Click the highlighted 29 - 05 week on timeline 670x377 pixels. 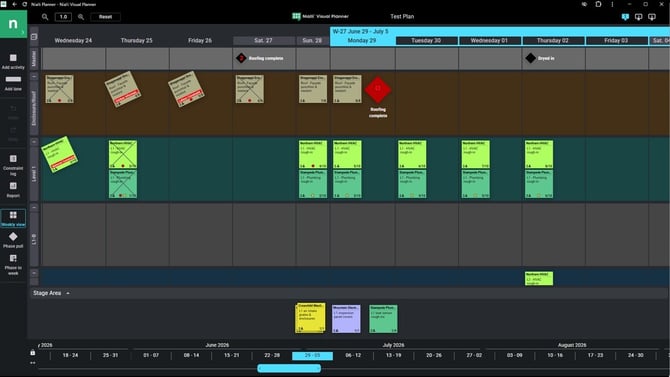click(x=312, y=356)
